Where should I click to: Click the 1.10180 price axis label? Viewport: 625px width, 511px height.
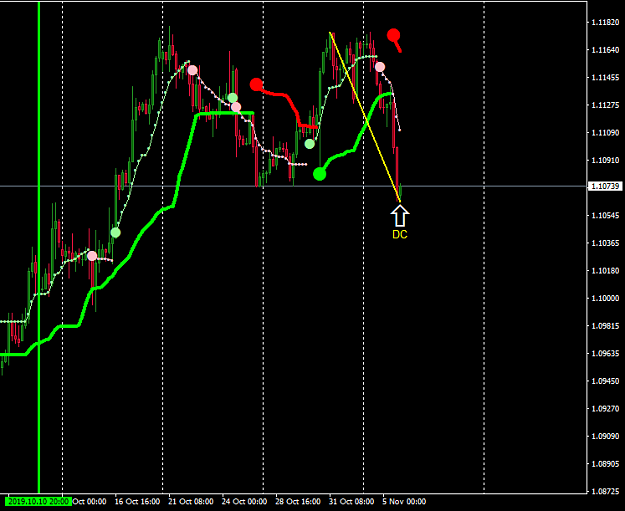click(605, 271)
